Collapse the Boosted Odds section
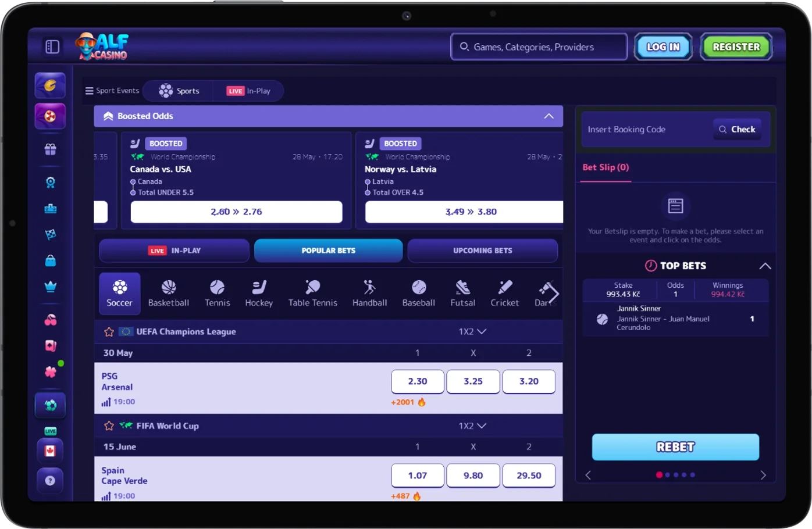The height and width of the screenshot is (529, 812). point(549,116)
